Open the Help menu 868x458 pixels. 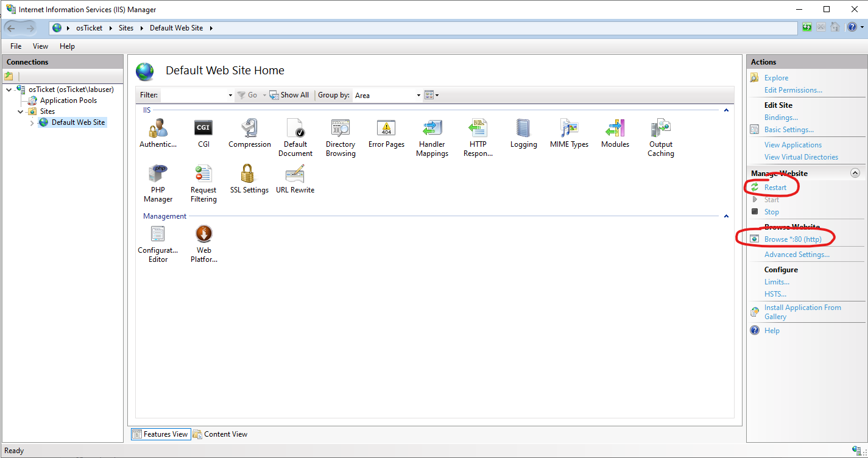coord(67,46)
